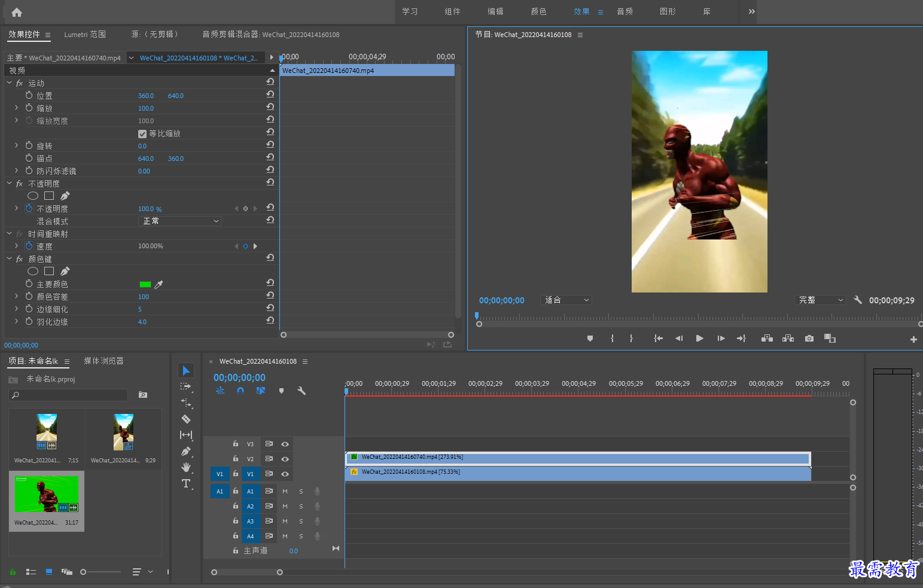Mute audio track A1
The image size is (923, 588).
[285, 491]
